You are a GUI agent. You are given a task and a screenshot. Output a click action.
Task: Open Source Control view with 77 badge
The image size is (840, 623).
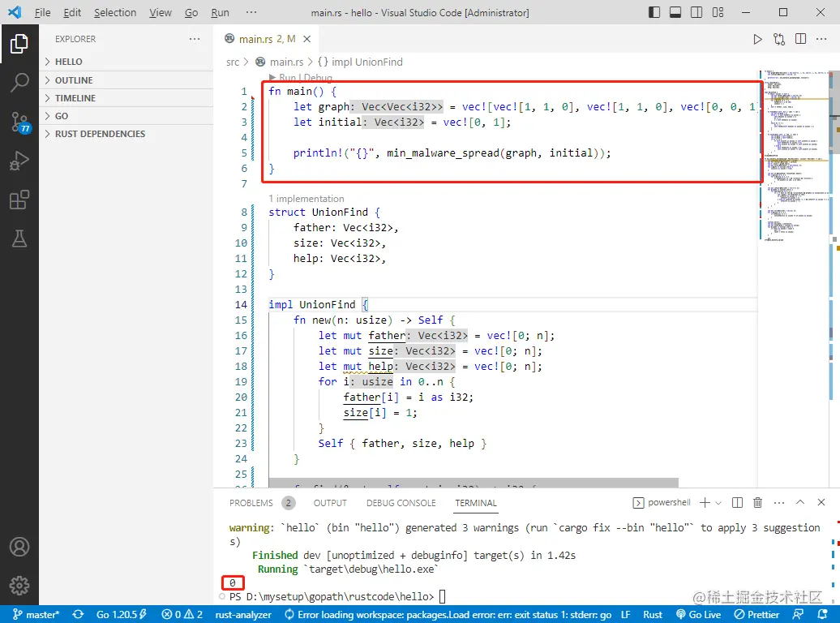[x=19, y=122]
